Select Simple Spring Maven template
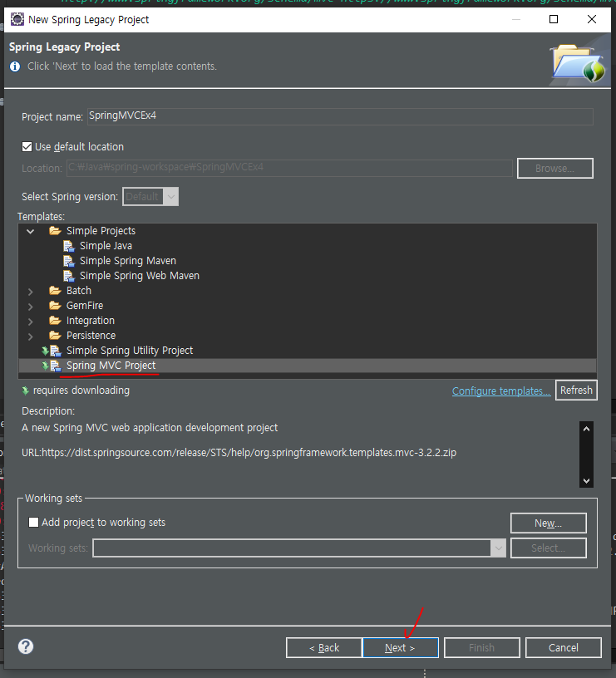 [128, 261]
